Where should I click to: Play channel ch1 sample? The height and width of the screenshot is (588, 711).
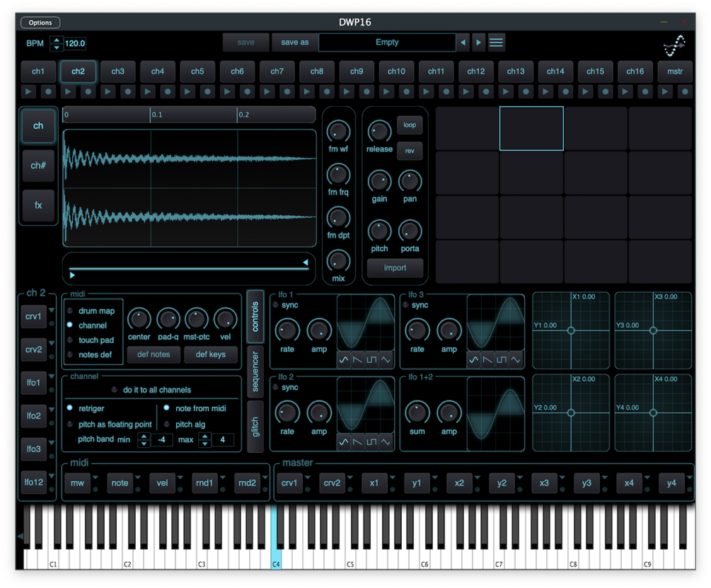(28, 91)
